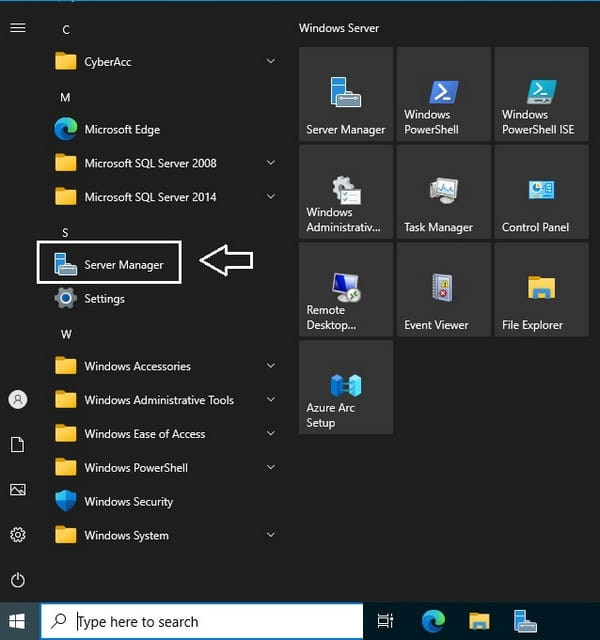Viewport: 600px width, 640px height.
Task: Click the letter W section header
Action: 66,334
